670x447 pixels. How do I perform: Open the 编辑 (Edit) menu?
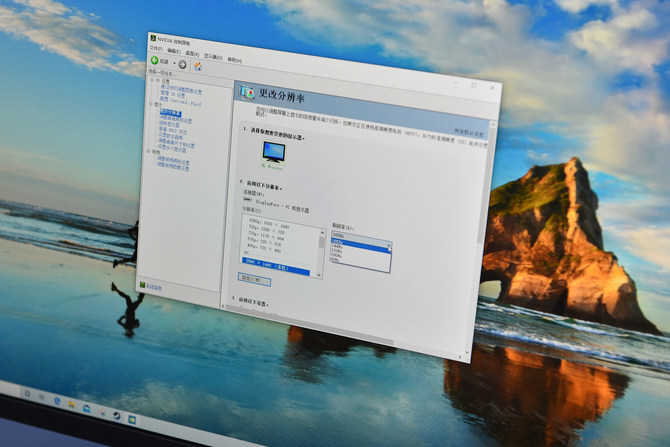173,51
